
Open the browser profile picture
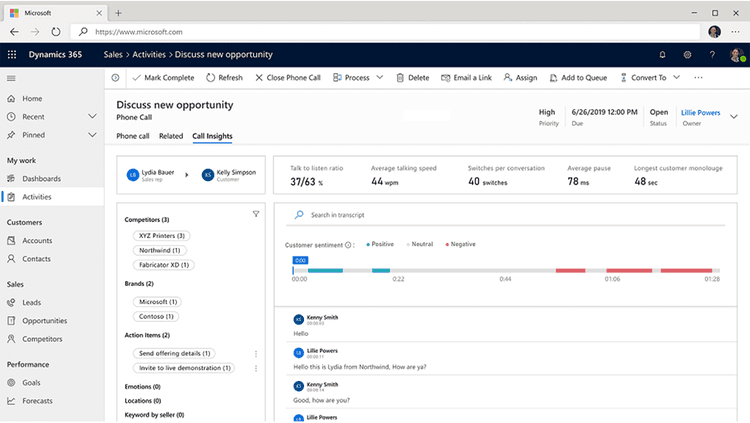click(x=715, y=32)
